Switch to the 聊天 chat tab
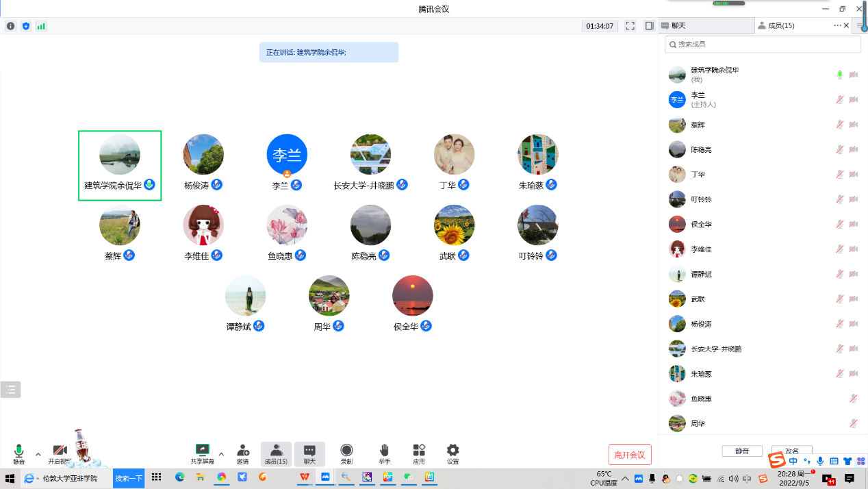Image resolution: width=868 pixels, height=489 pixels. pos(705,25)
